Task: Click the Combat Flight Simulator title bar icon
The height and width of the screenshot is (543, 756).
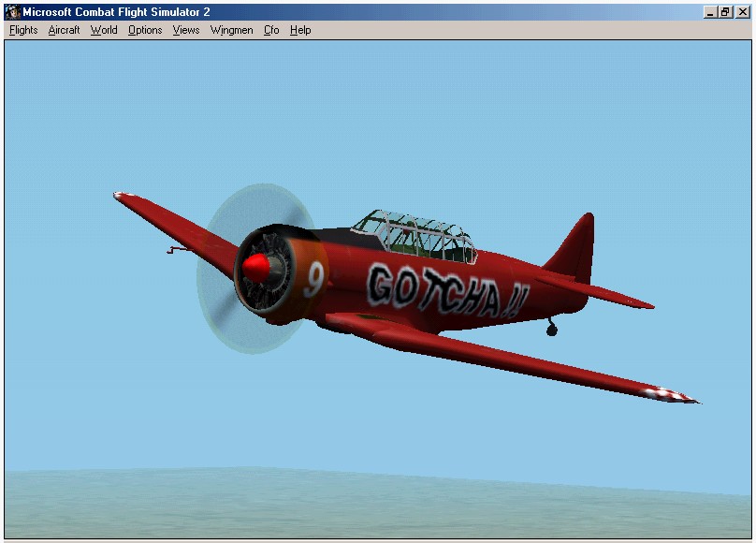Action: [x=12, y=12]
